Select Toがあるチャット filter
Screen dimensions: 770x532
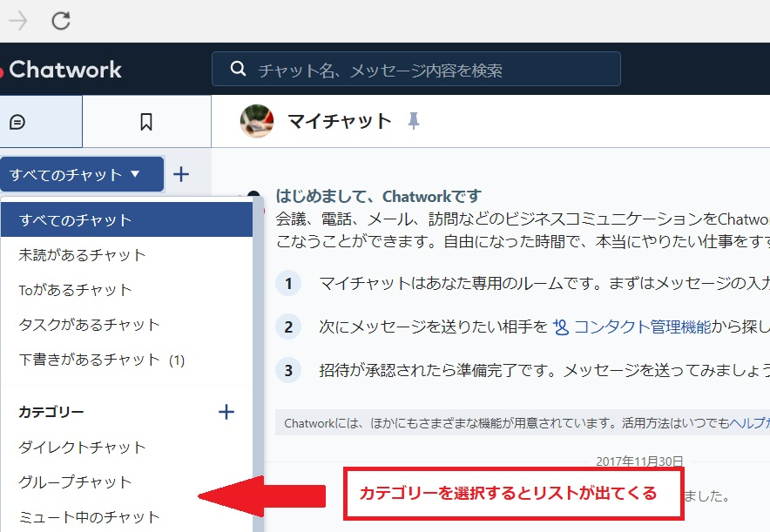[126, 290]
